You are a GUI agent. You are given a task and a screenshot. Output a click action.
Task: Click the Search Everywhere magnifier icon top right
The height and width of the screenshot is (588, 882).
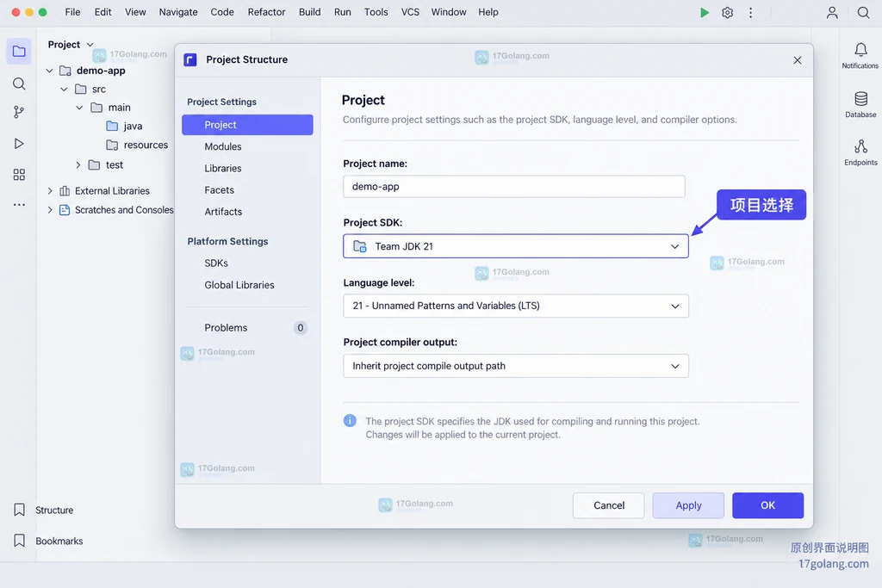click(x=863, y=12)
